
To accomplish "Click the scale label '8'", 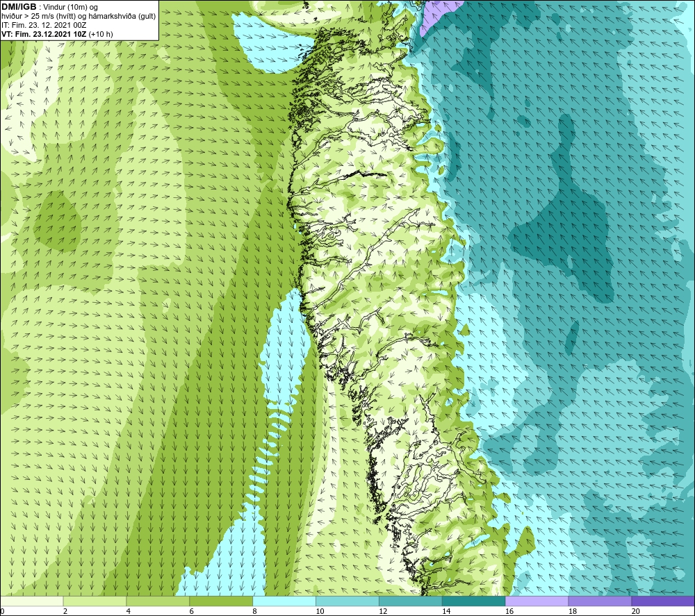I will (255, 611).
